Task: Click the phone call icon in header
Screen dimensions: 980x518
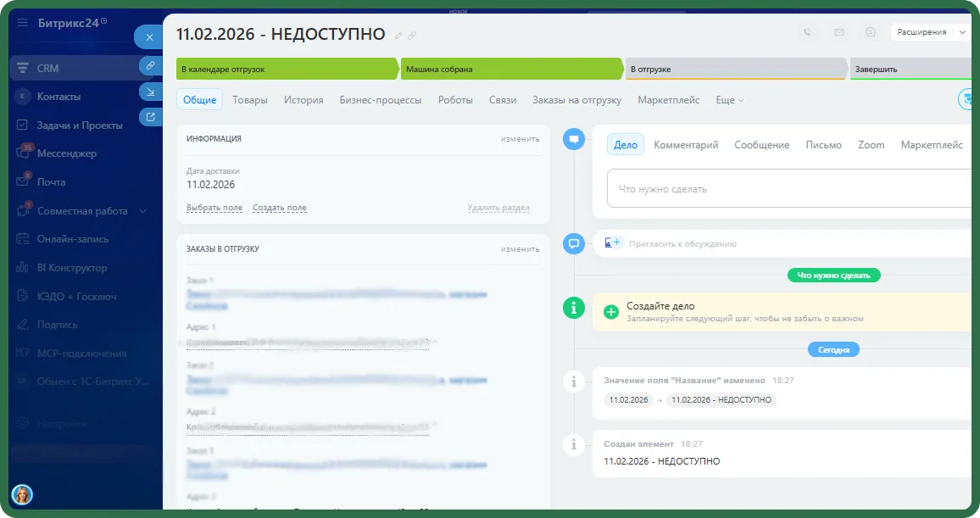Action: pos(808,32)
